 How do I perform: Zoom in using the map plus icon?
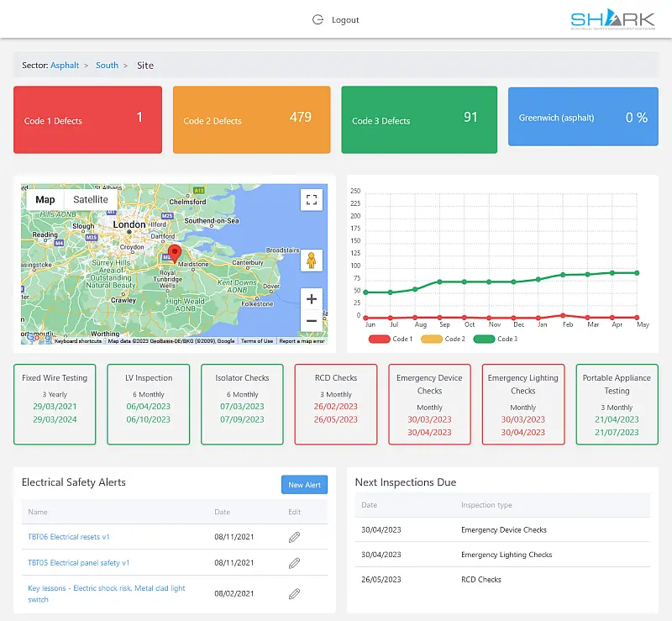pyautogui.click(x=311, y=298)
